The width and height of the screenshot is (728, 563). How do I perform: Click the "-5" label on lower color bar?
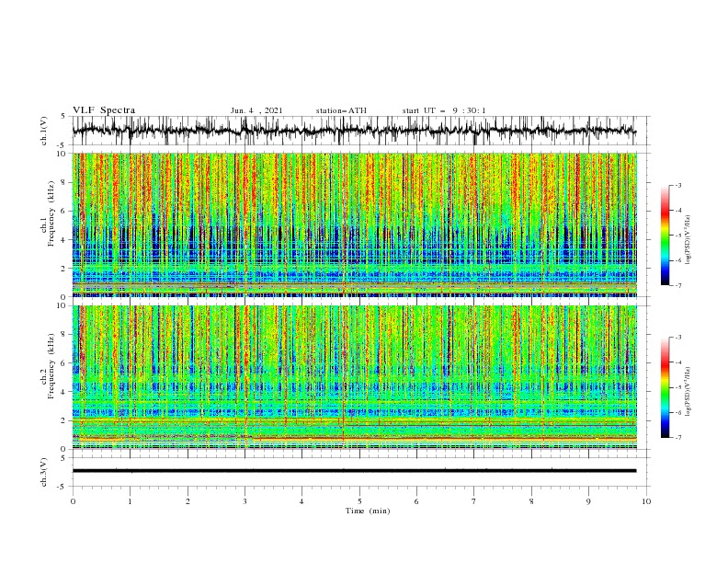tap(678, 387)
